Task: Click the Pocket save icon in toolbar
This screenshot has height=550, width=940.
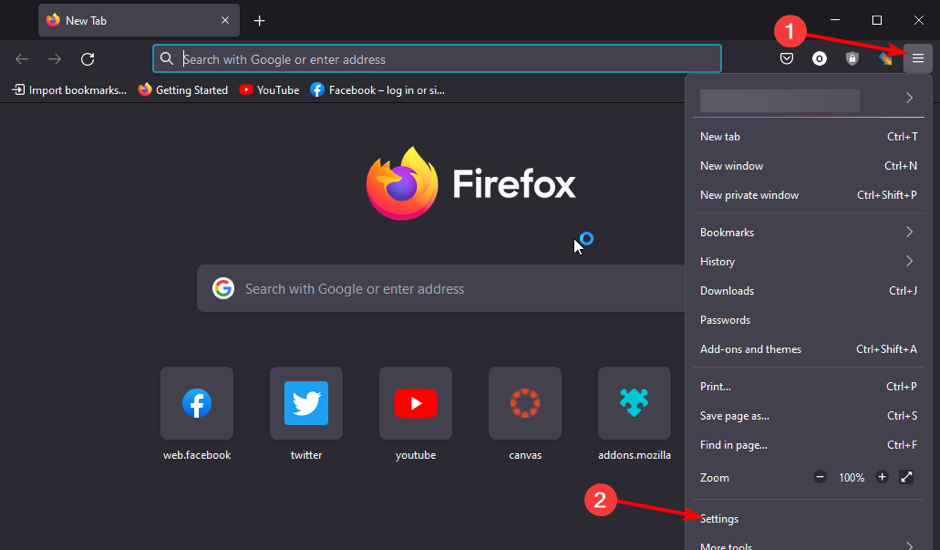Action: point(787,59)
